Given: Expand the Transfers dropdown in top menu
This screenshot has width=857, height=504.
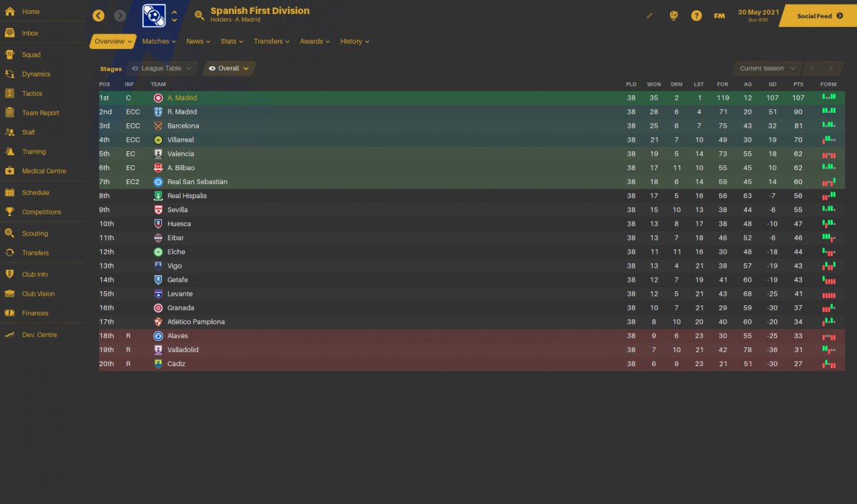Looking at the screenshot, I should [271, 41].
